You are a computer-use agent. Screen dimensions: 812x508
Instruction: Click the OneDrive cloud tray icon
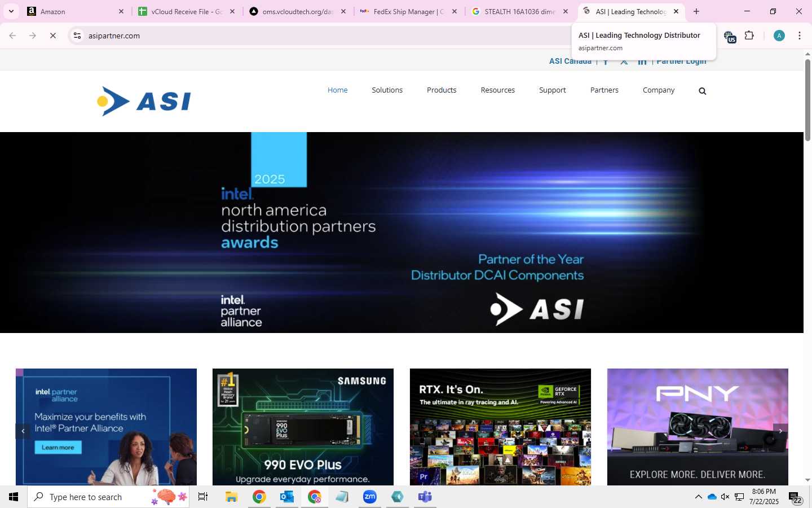712,497
